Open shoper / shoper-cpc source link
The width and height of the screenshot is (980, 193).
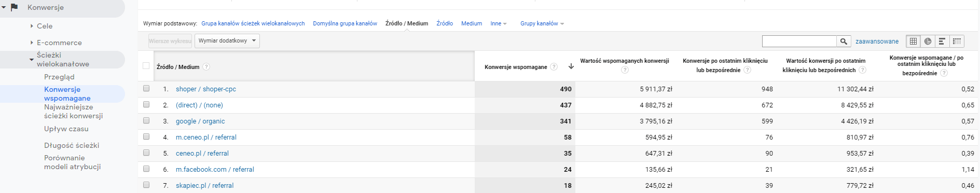coord(206,89)
